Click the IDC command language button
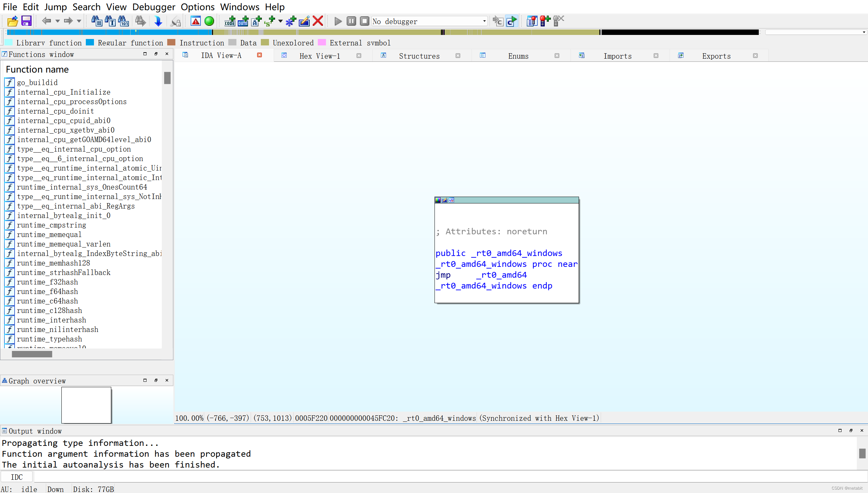 [17, 477]
